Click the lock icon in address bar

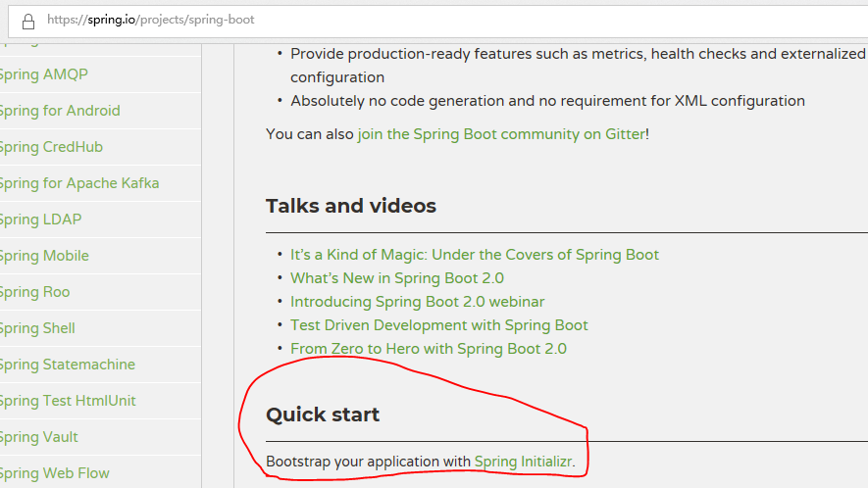(28, 22)
